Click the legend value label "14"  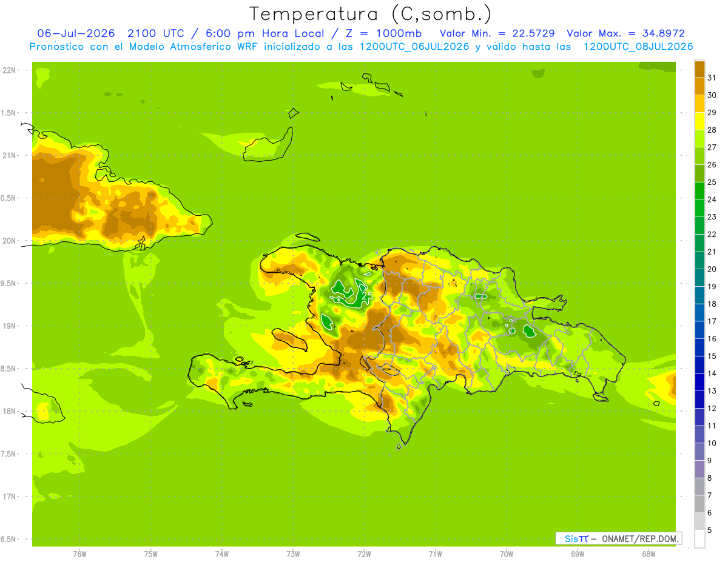tap(712, 373)
